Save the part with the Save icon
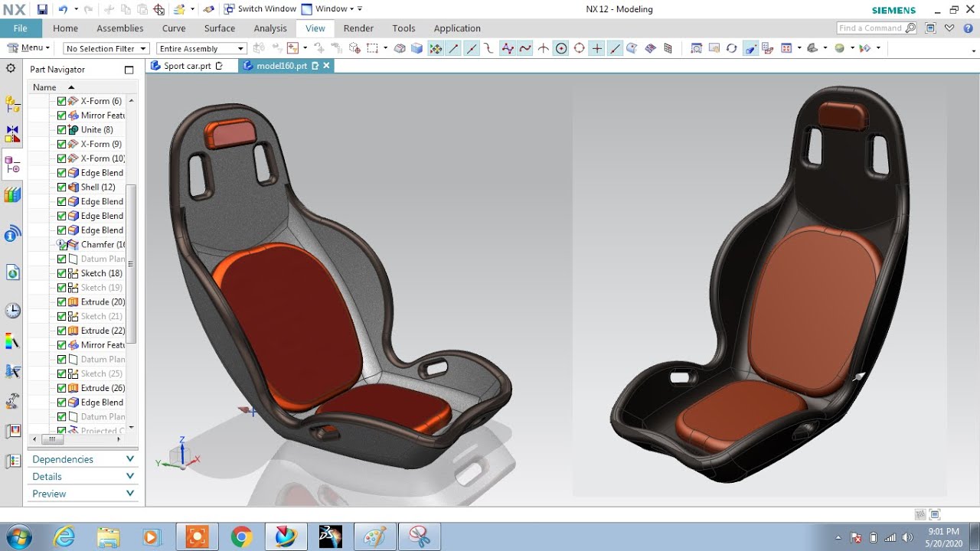980x551 pixels. (43, 9)
